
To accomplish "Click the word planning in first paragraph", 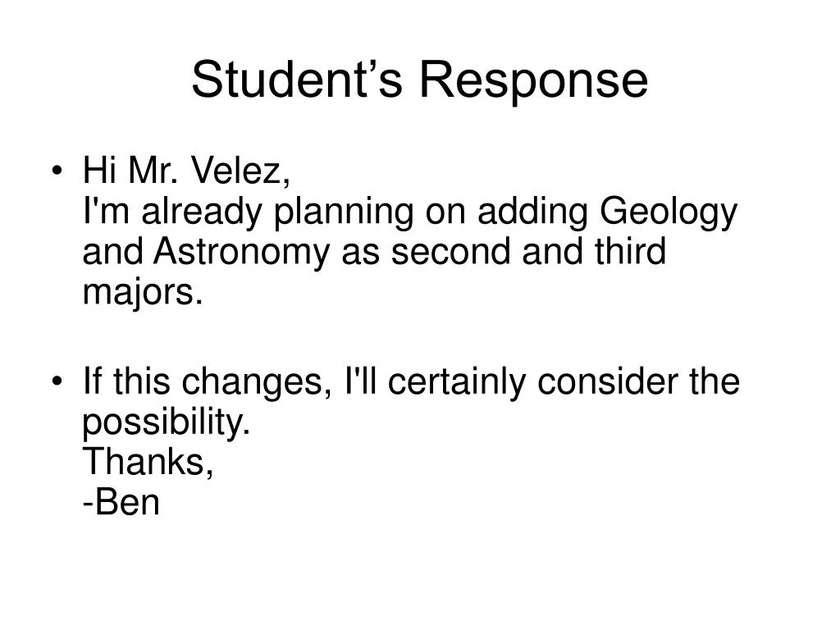I will pos(344,214).
